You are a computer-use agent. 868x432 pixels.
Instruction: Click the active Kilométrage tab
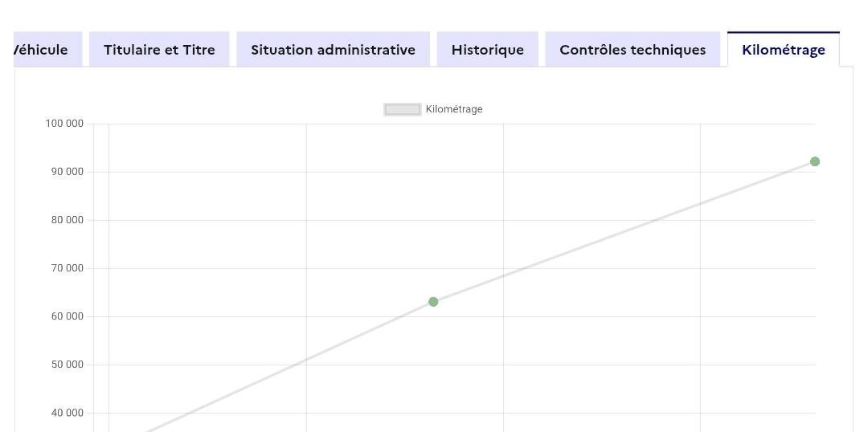pyautogui.click(x=783, y=50)
